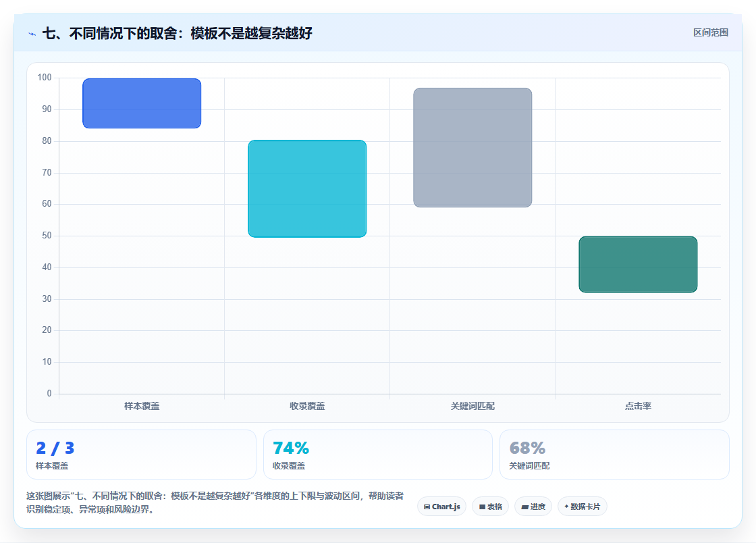
Task: Open the 74% 收录覆盖 data card
Action: 377,455
